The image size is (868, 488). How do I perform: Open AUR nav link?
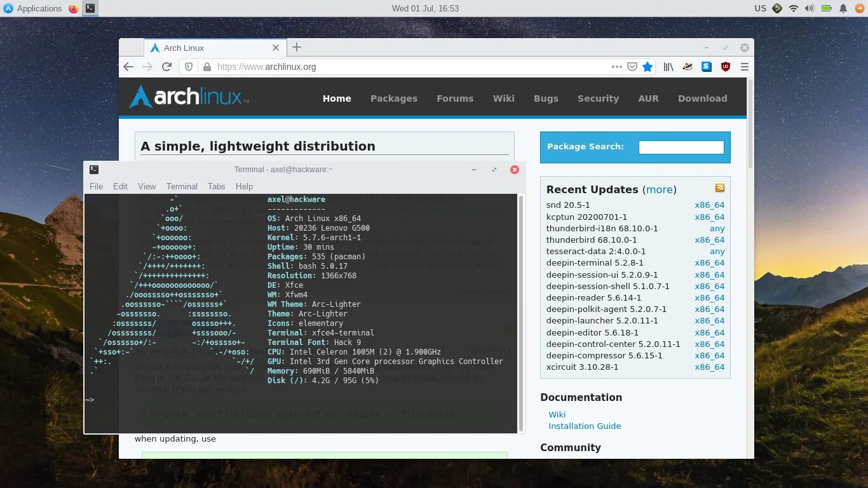pyautogui.click(x=648, y=98)
